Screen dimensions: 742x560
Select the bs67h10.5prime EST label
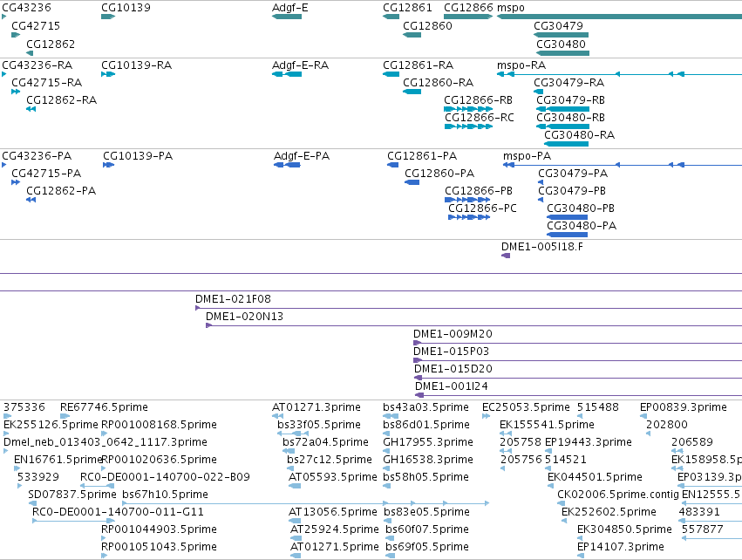coord(165,495)
